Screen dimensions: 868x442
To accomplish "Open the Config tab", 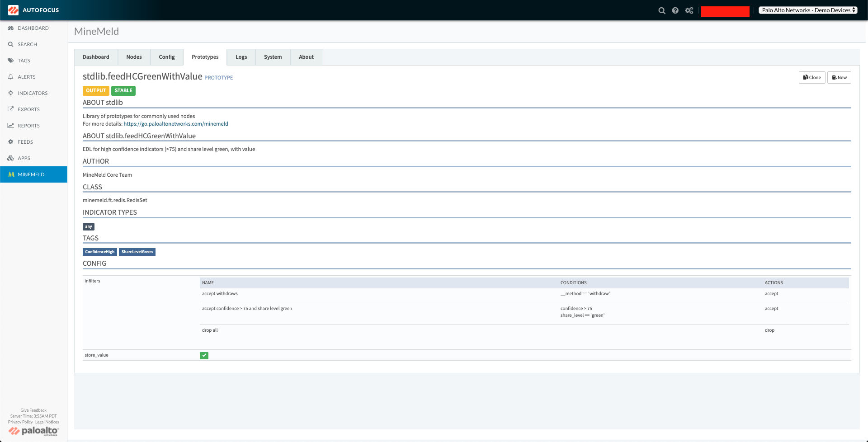I will coord(166,57).
